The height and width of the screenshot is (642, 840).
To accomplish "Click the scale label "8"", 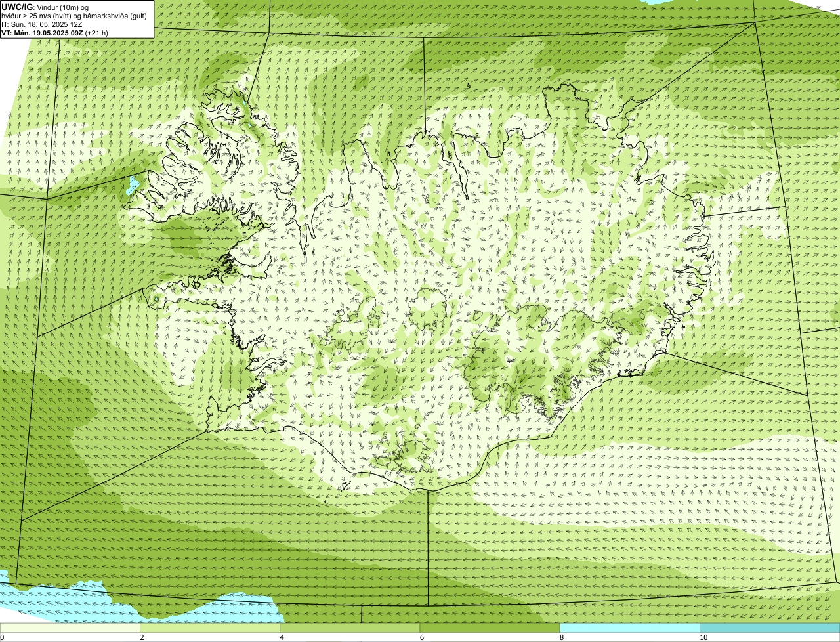I will click(x=561, y=637).
